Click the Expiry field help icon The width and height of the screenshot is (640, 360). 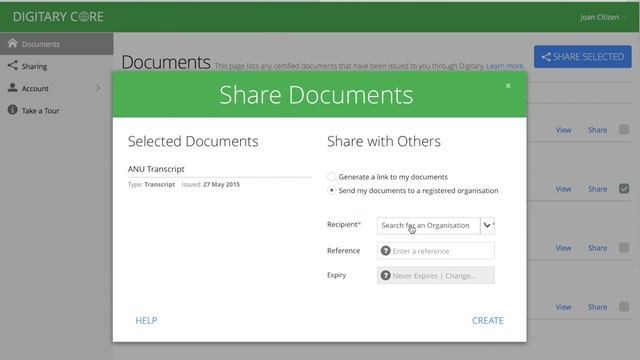[x=385, y=276]
